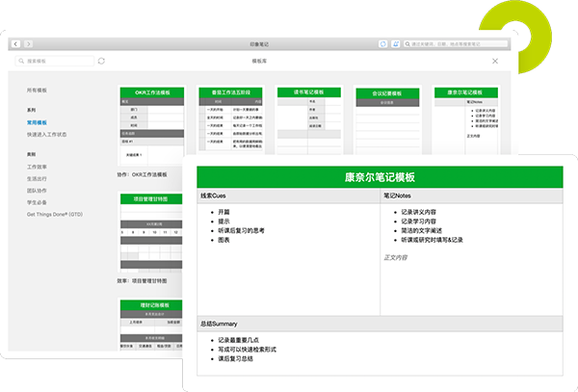
Task: Click the 写成可以快速检索形式 bullet
Action: pyautogui.click(x=247, y=349)
